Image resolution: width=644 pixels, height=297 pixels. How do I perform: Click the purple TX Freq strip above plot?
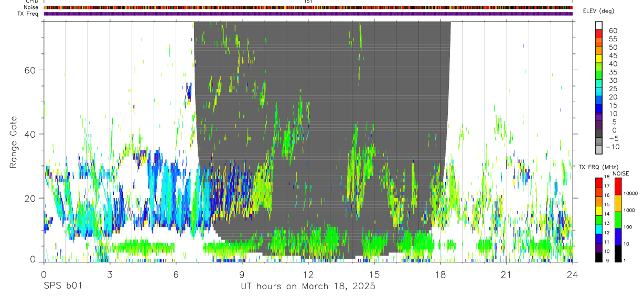[x=308, y=14]
